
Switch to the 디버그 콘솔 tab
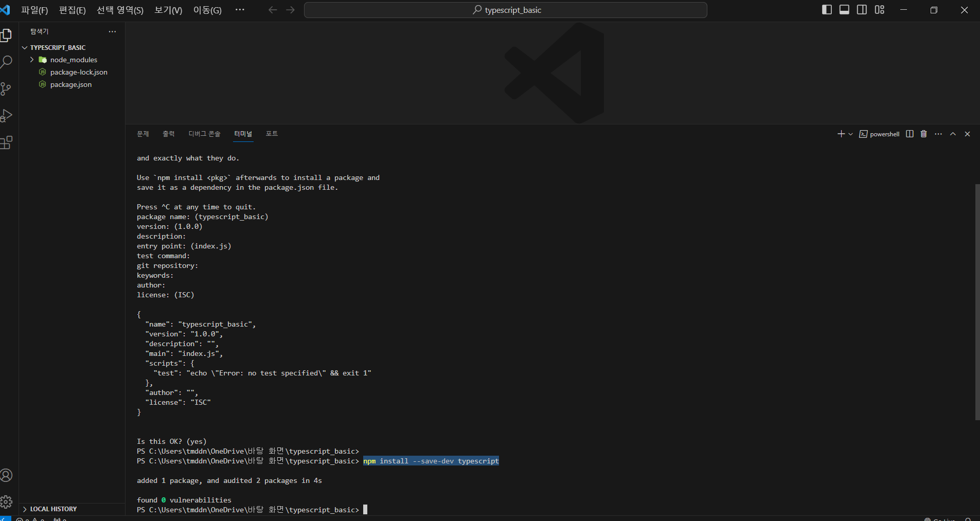[204, 134]
